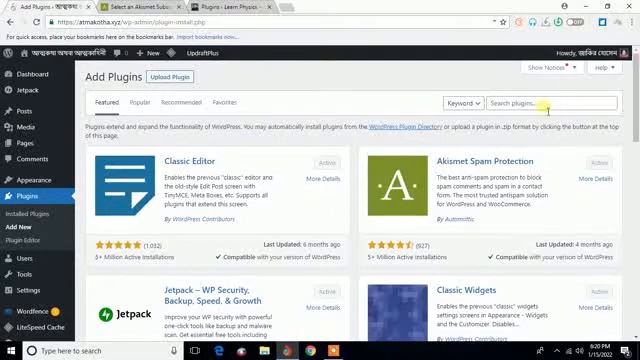Click the Jetpack plugin logo

coord(125,314)
